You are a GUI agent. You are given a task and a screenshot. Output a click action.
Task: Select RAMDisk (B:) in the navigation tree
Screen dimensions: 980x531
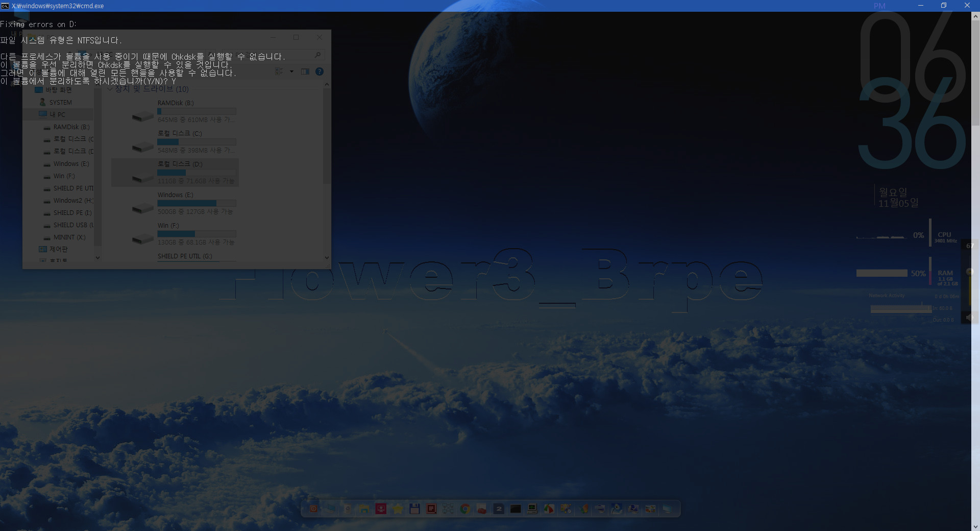(66, 127)
